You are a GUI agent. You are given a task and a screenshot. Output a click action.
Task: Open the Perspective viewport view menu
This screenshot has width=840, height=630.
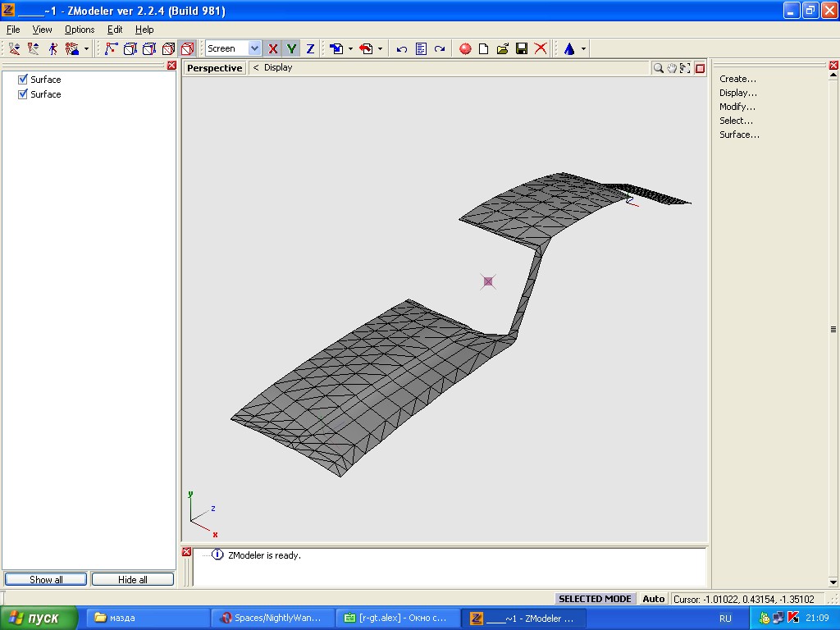[214, 68]
